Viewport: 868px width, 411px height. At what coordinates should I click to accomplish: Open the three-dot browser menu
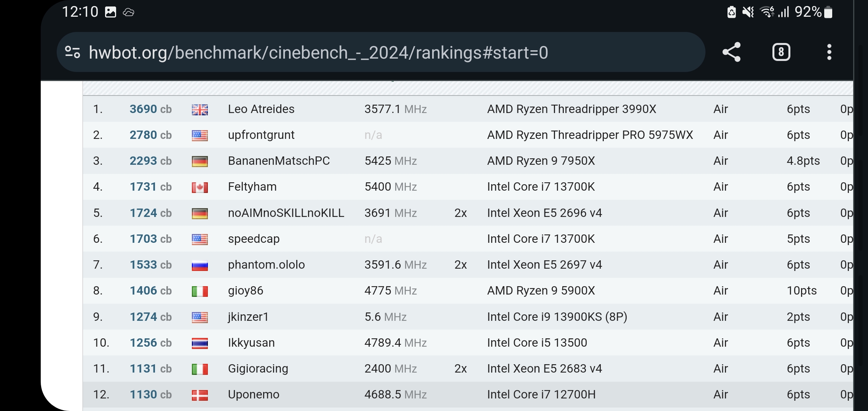pyautogui.click(x=829, y=52)
